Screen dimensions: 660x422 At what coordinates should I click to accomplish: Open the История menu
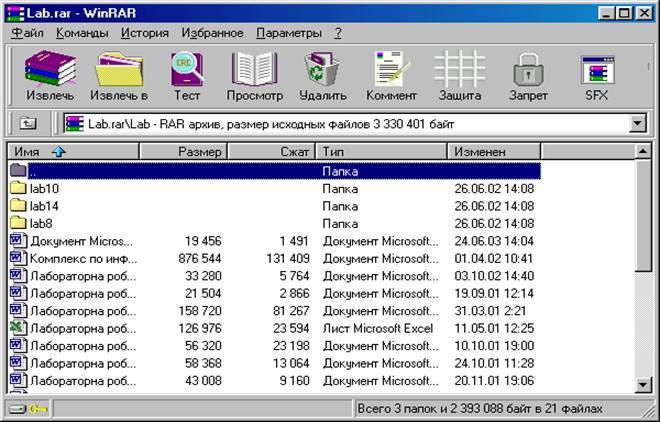(145, 33)
